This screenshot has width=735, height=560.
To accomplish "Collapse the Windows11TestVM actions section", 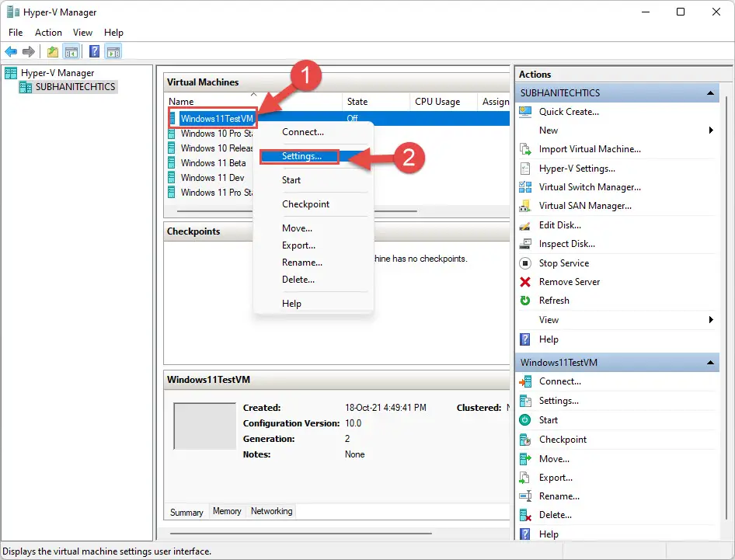I will tap(710, 362).
